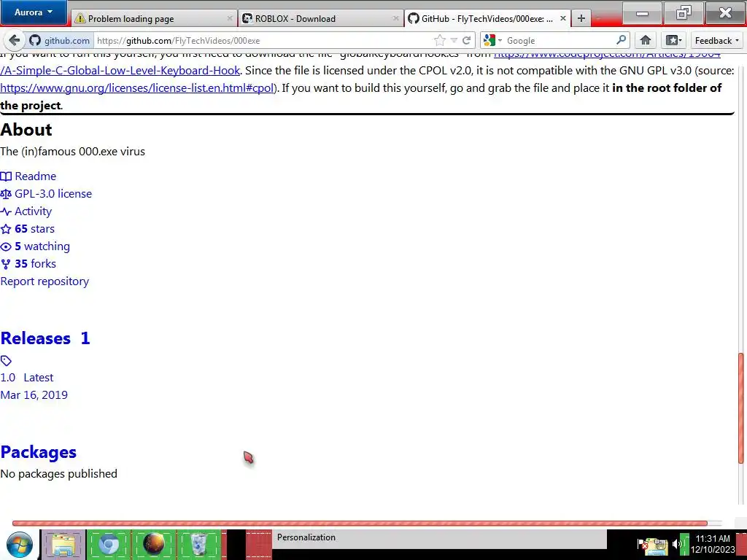The width and height of the screenshot is (747, 560).
Task: Open the GPL-3.0 license link
Action: [x=53, y=194]
